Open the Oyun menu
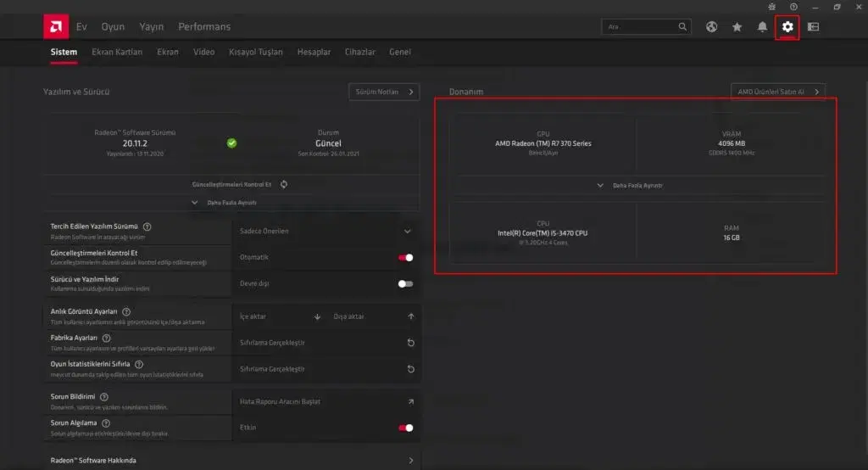Viewport: 868px width, 470px height. 113,26
